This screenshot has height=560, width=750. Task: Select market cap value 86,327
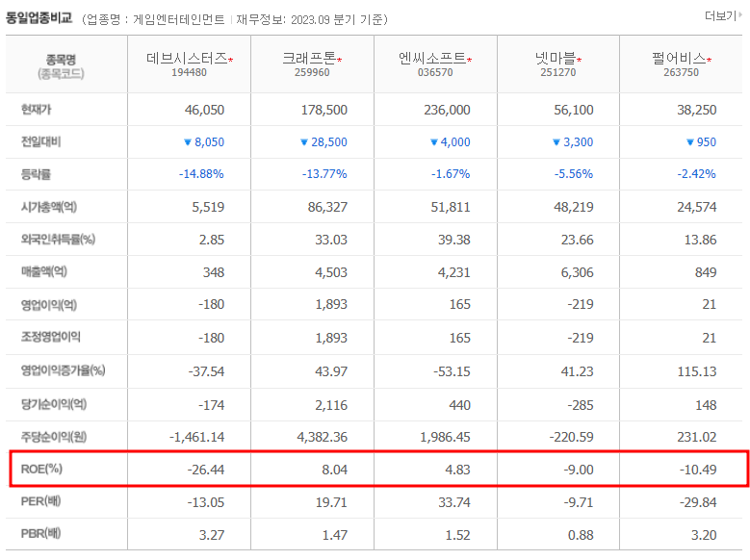(x=327, y=207)
